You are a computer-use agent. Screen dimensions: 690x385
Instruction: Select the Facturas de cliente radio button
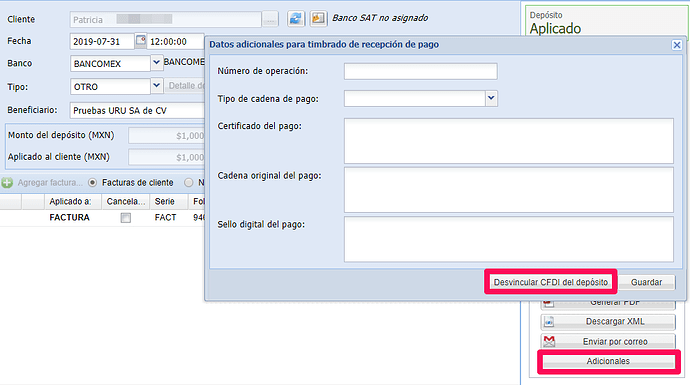[x=92, y=183]
